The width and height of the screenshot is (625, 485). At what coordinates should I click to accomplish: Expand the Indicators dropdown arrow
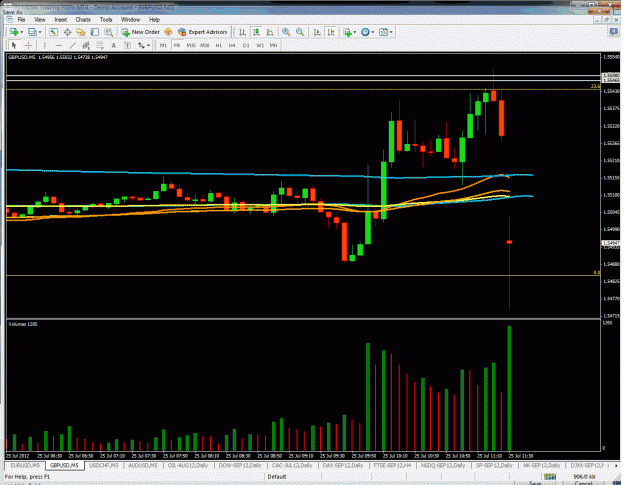click(x=354, y=32)
